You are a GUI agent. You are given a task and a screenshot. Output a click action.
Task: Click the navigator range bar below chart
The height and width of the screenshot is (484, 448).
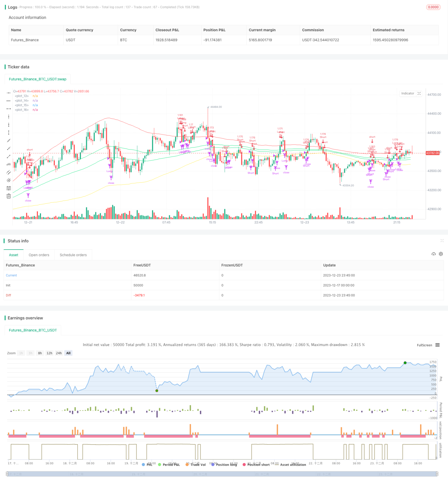point(222,474)
